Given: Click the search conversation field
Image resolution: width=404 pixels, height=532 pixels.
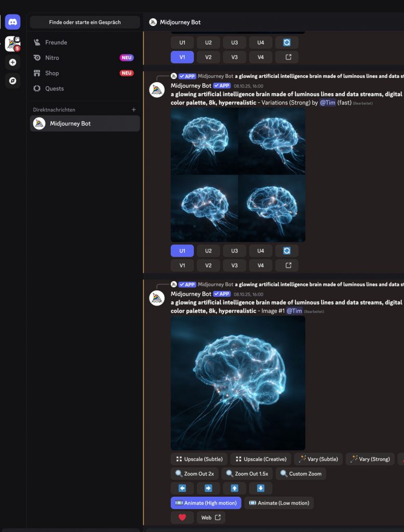Looking at the screenshot, I should pos(85,22).
